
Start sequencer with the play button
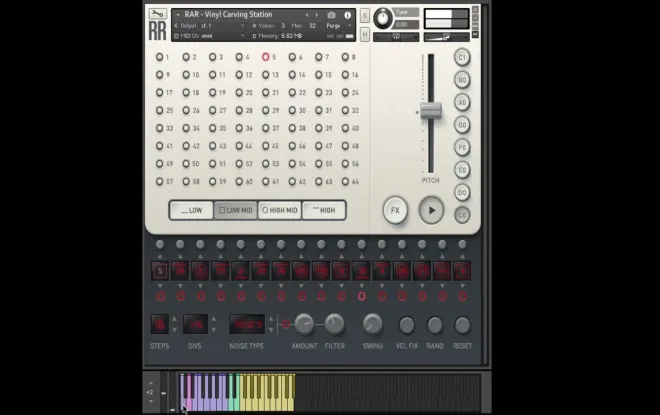(431, 210)
